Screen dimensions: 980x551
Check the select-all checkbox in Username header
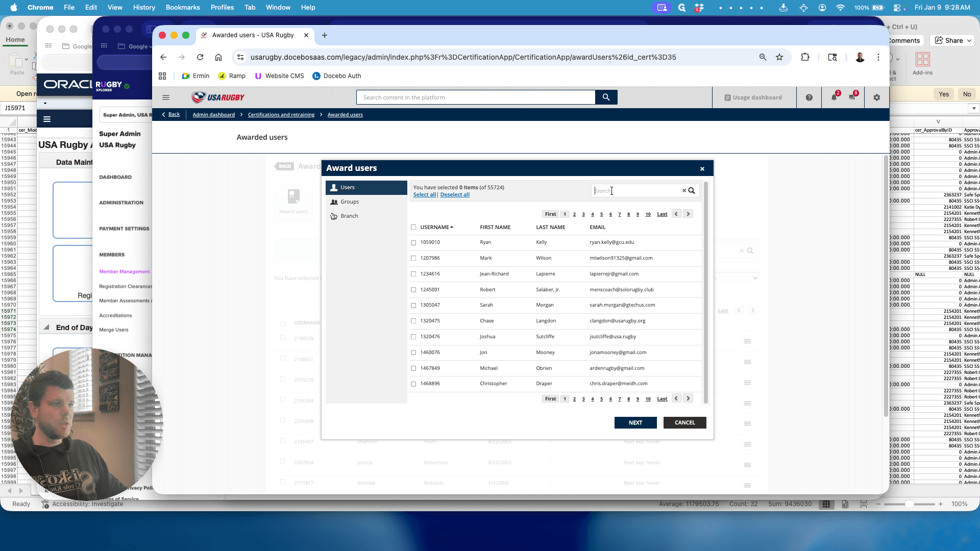pyautogui.click(x=413, y=227)
